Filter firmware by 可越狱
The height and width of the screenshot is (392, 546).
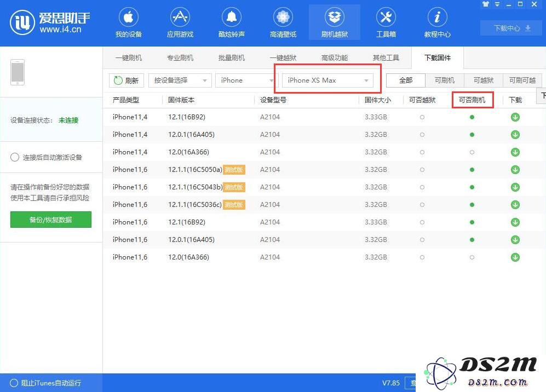(484, 80)
